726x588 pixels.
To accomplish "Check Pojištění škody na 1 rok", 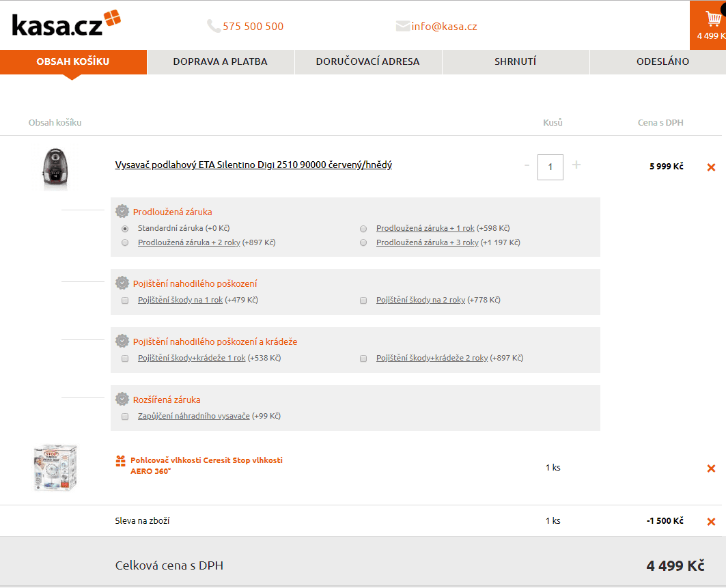I will click(x=125, y=300).
